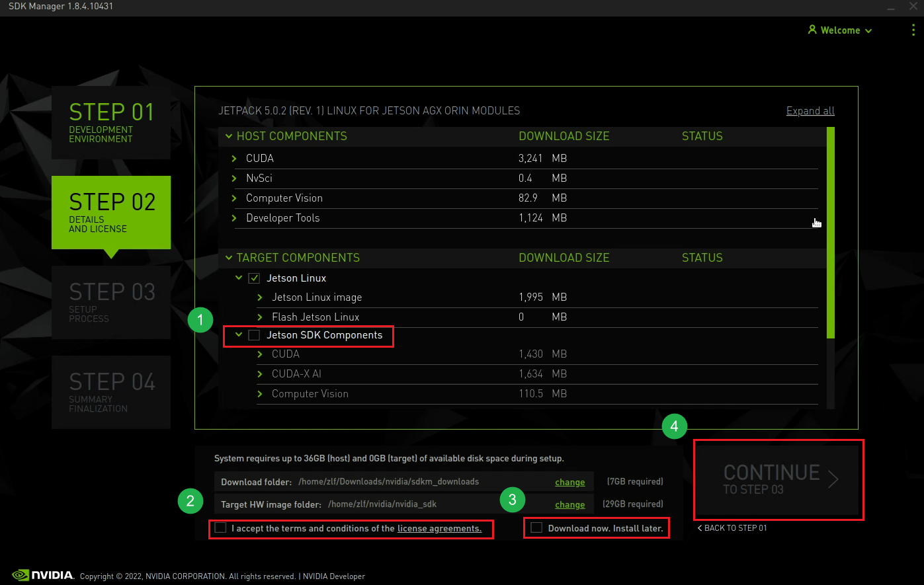Screen dimensions: 924x585
Task: Select Step 02 Details and License
Action: coord(111,212)
